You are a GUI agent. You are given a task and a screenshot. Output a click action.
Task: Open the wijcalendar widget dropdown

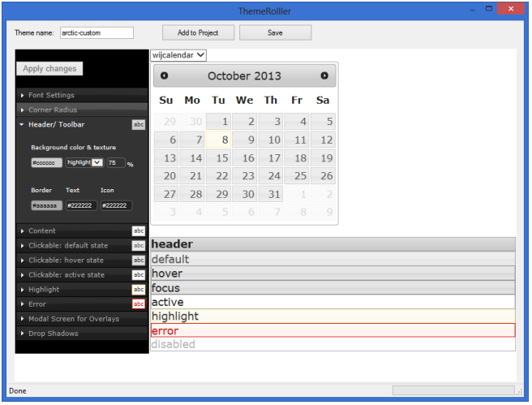coord(178,55)
